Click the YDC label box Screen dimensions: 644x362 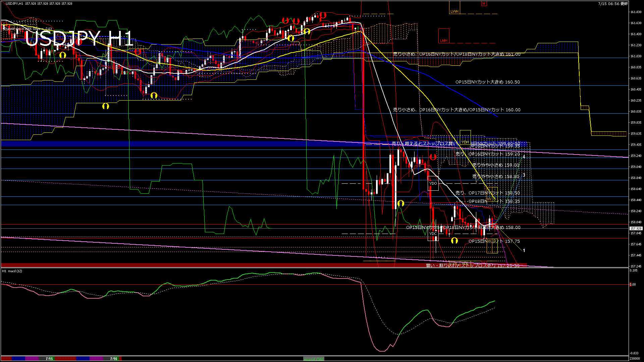(x=433, y=234)
